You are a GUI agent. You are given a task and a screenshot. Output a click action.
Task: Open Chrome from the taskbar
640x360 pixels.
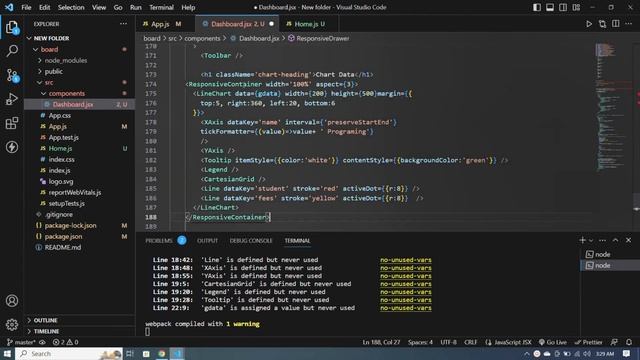(x=162, y=353)
